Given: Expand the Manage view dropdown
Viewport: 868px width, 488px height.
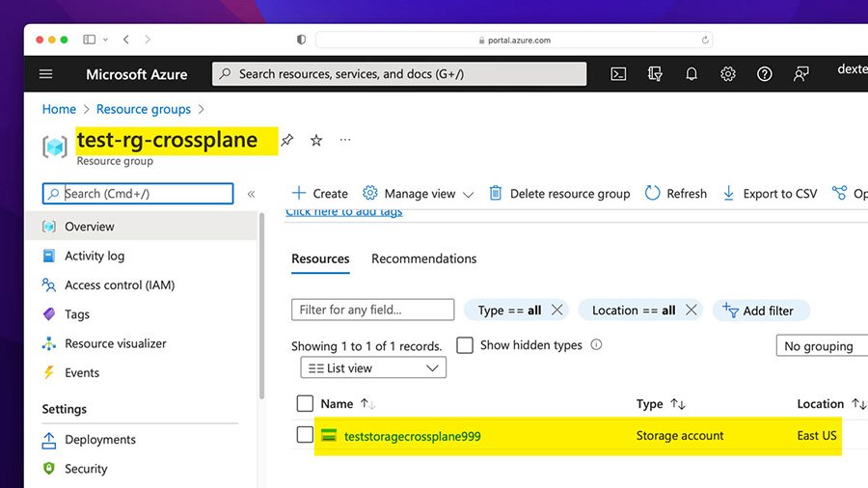Looking at the screenshot, I should [x=419, y=194].
